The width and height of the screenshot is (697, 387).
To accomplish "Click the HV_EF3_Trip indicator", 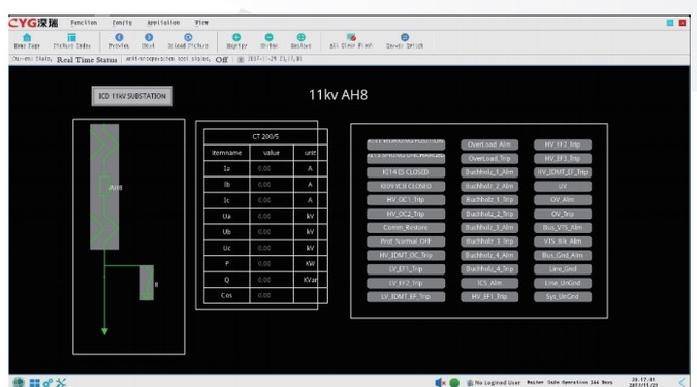I will point(563,159).
